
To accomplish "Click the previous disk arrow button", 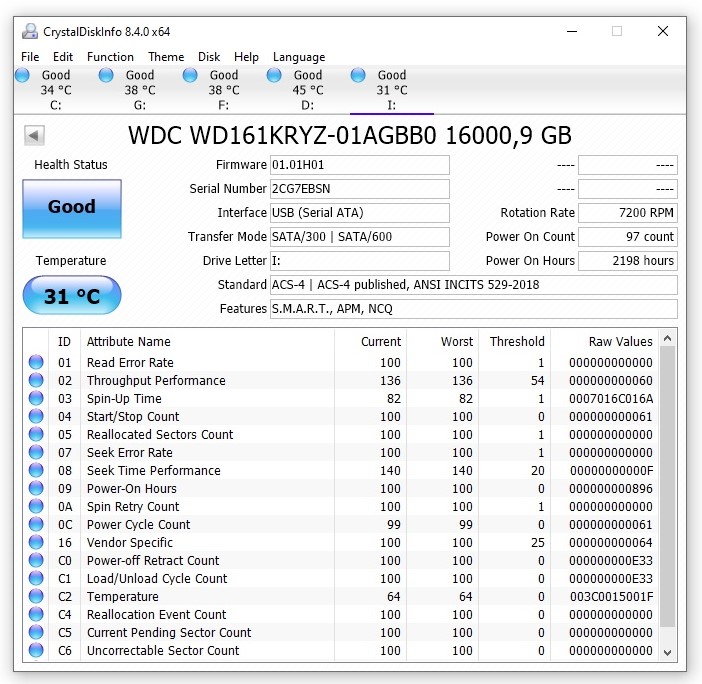I will coord(34,135).
